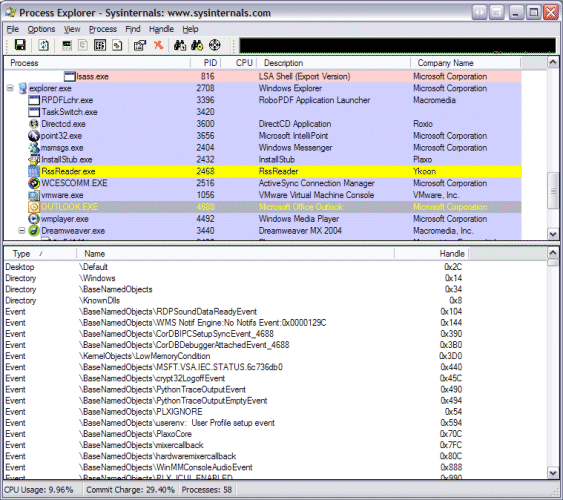This screenshot has height=500, width=563.
Task: Click the lsass.exe process icon
Action: pyautogui.click(x=70, y=76)
